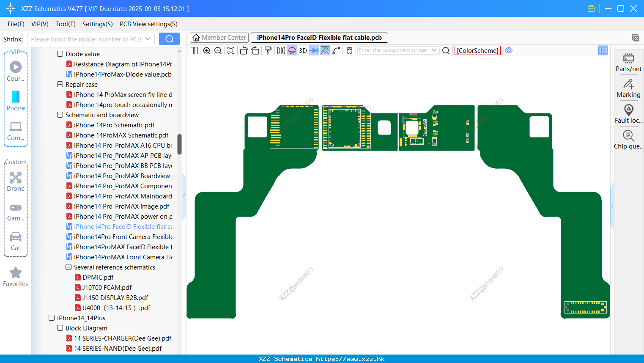
Task: Select the Computer category
Action: pyautogui.click(x=16, y=131)
